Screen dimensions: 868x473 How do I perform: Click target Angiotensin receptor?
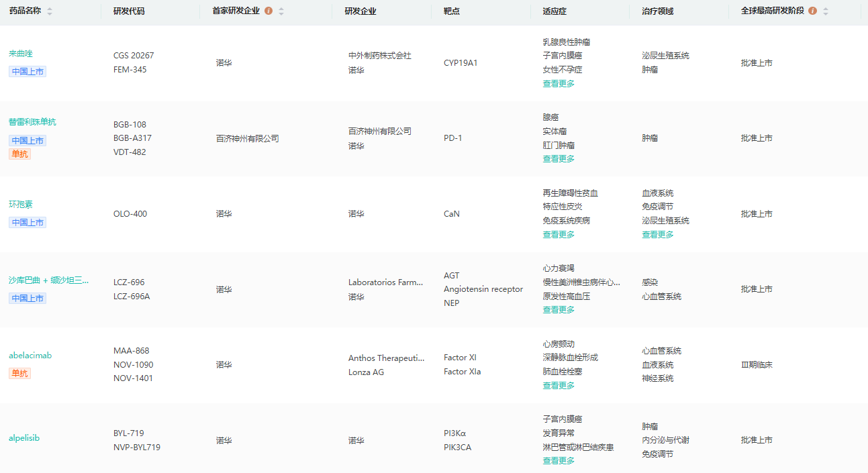[483, 289]
